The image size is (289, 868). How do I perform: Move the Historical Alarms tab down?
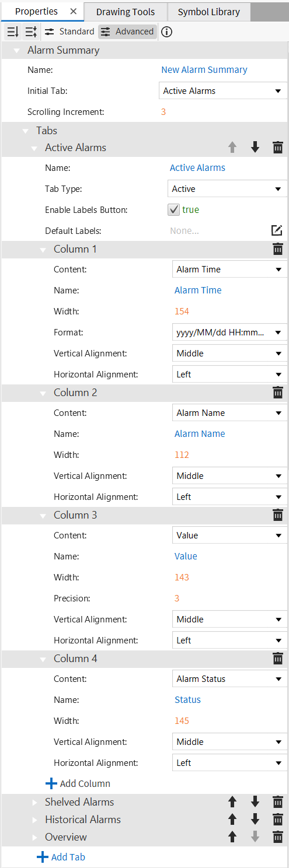(255, 820)
